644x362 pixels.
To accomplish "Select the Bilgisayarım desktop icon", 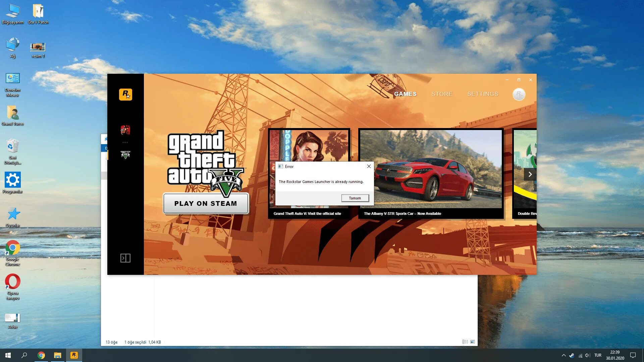I will coord(13,14).
